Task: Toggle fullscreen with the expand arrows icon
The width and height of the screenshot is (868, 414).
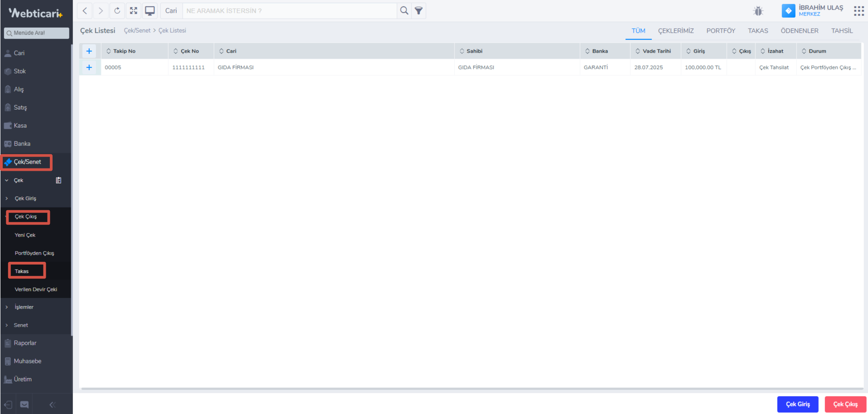Action: click(x=134, y=10)
